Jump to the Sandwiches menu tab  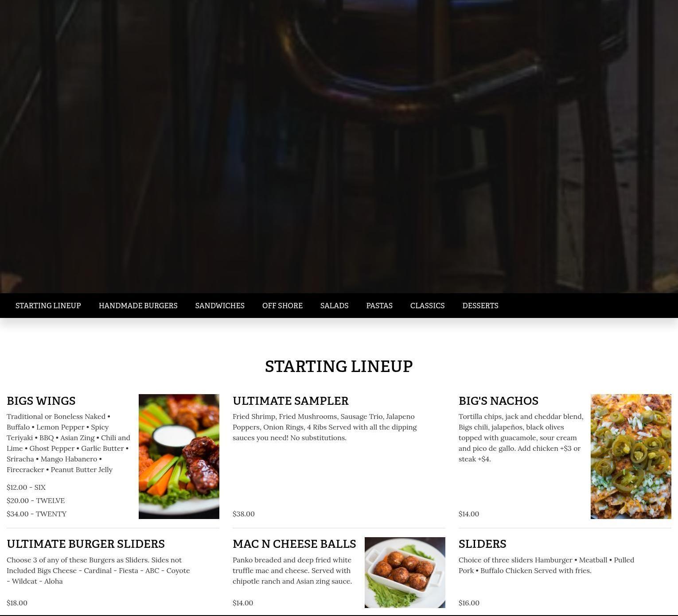(x=220, y=306)
